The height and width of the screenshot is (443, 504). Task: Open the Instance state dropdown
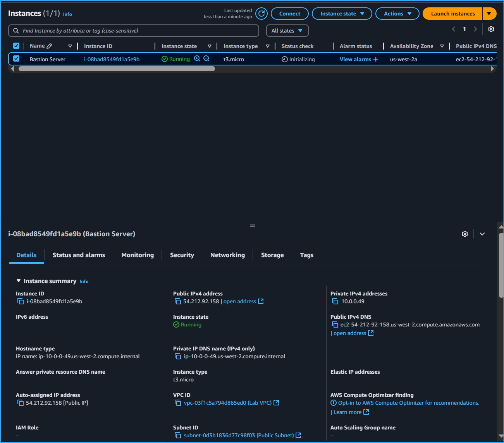click(x=342, y=14)
